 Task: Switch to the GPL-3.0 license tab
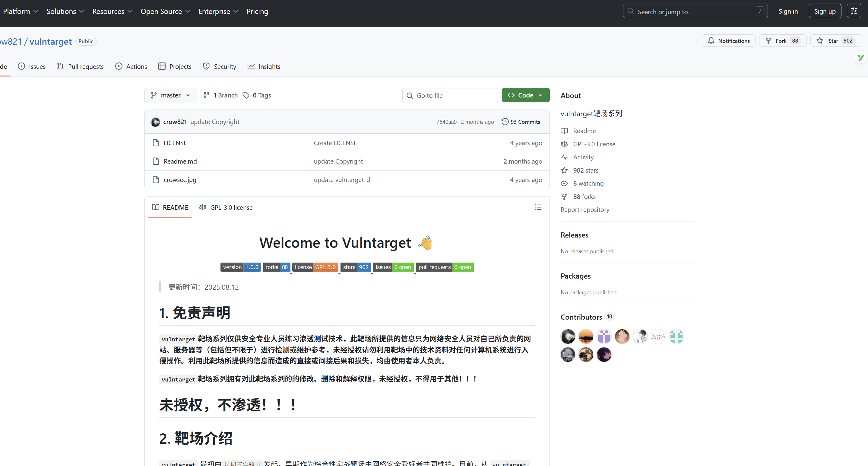point(226,207)
